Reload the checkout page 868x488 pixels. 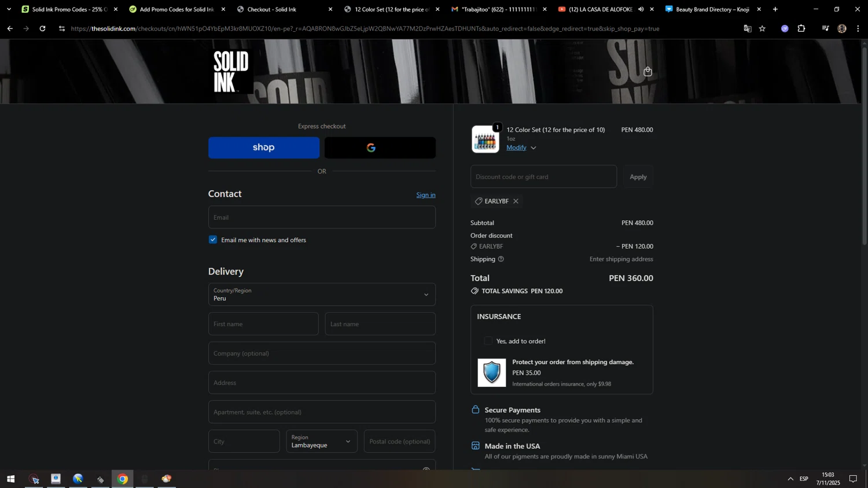(42, 28)
